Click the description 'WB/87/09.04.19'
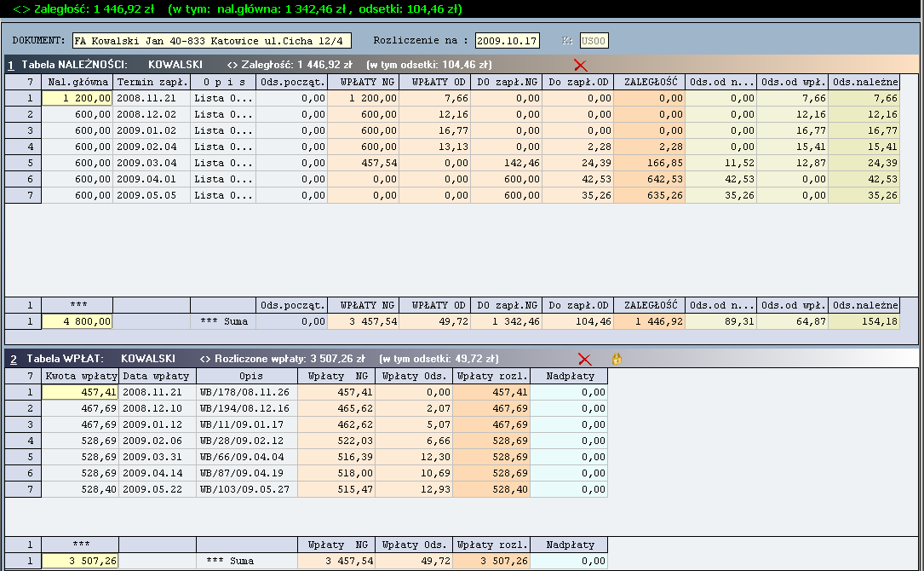Viewport: 924px width, 571px height. tap(248, 473)
